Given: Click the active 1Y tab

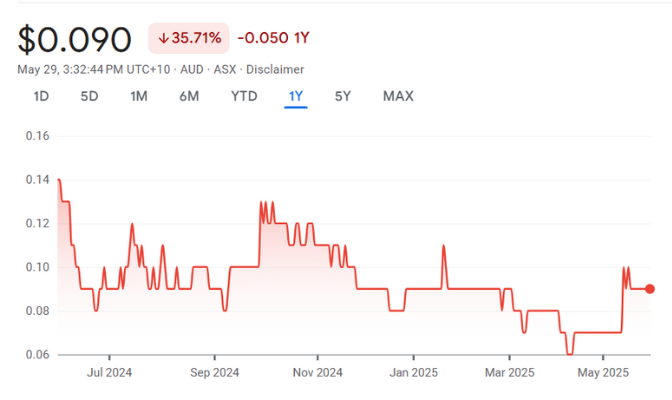Looking at the screenshot, I should click(296, 96).
